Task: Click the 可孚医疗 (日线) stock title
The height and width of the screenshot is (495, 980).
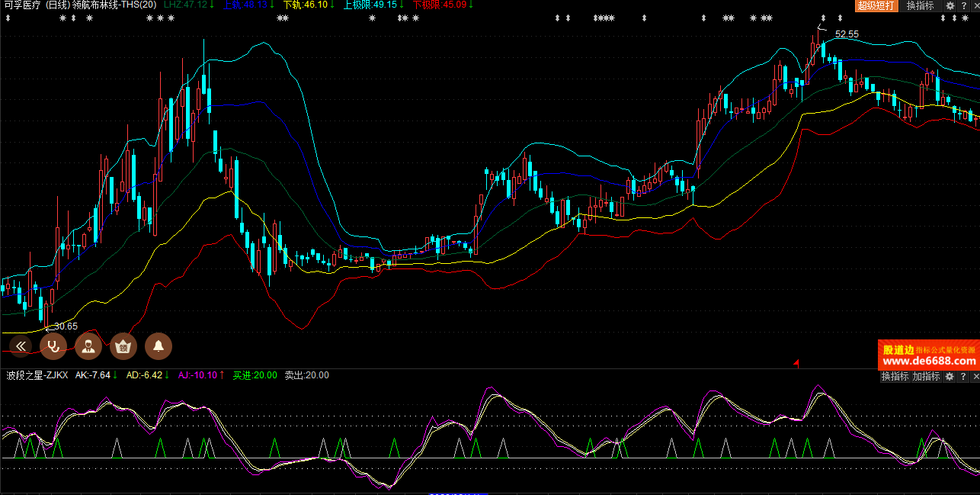Action: 36,5
